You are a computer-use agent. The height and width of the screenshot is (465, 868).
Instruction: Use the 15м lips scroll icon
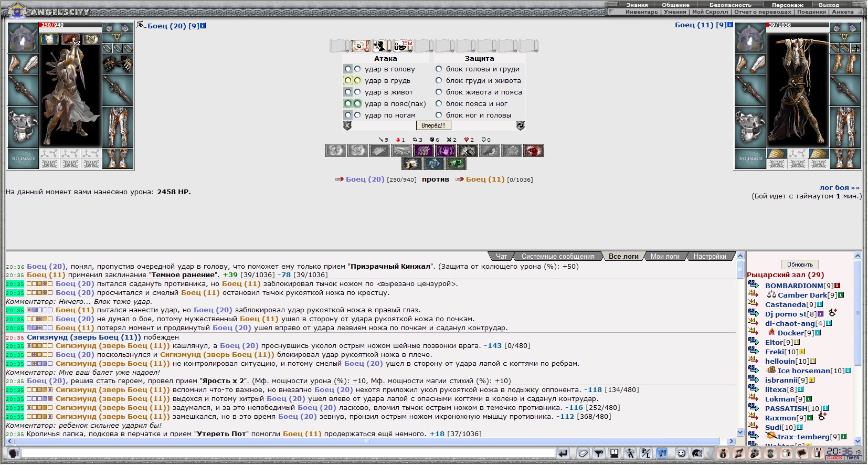[403, 46]
